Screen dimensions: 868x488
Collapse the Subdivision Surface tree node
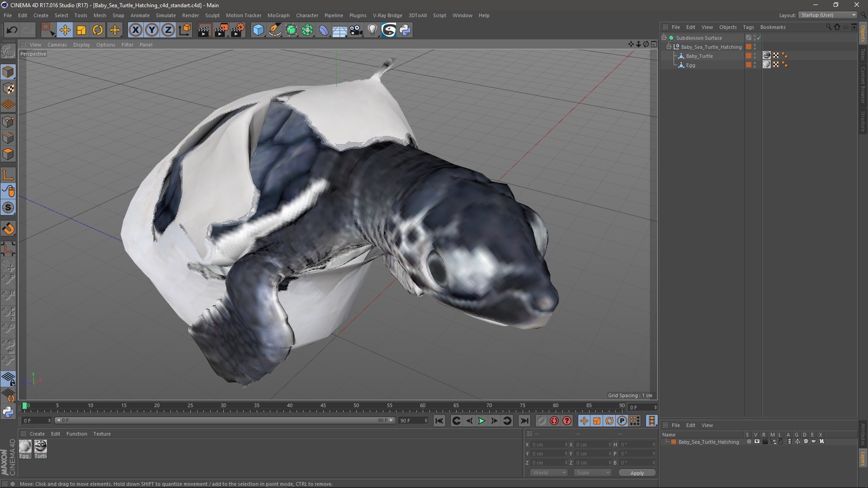point(664,38)
